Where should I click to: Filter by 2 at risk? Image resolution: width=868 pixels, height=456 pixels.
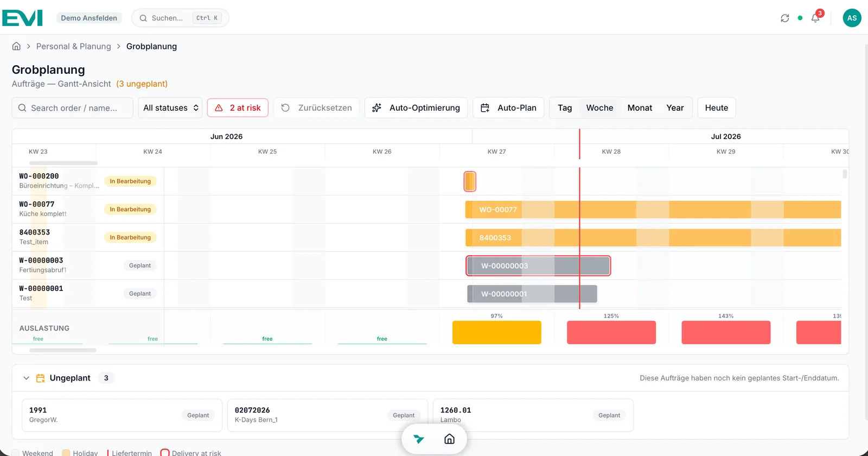[x=238, y=107]
